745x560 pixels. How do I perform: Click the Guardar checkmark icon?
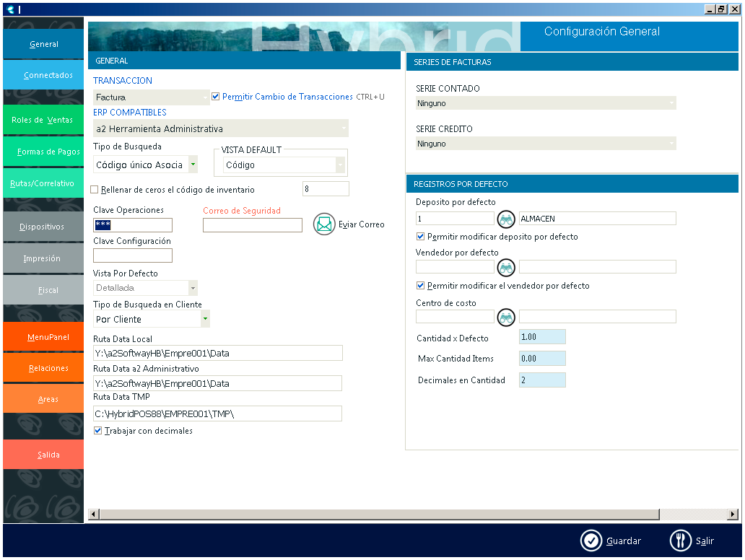(x=591, y=541)
